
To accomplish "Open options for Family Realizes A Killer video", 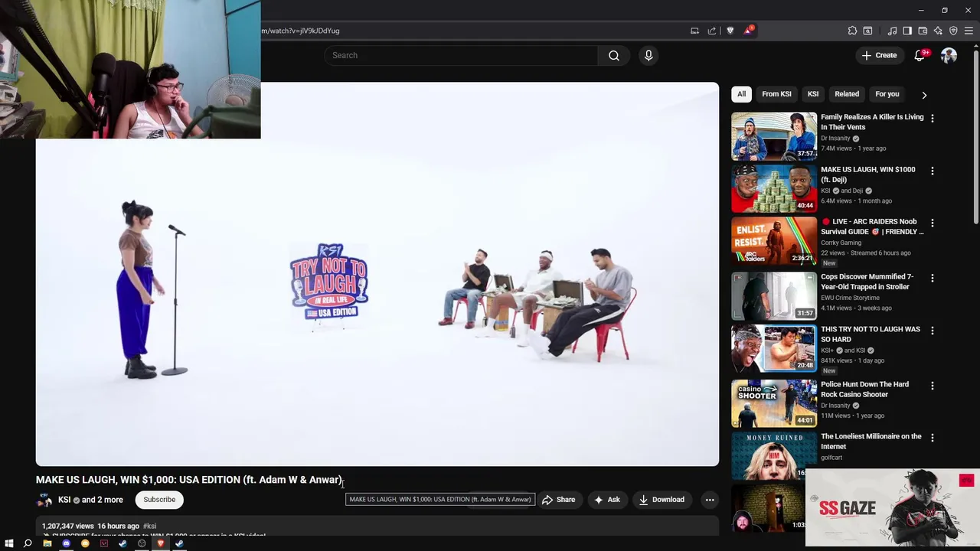I will 932,118.
